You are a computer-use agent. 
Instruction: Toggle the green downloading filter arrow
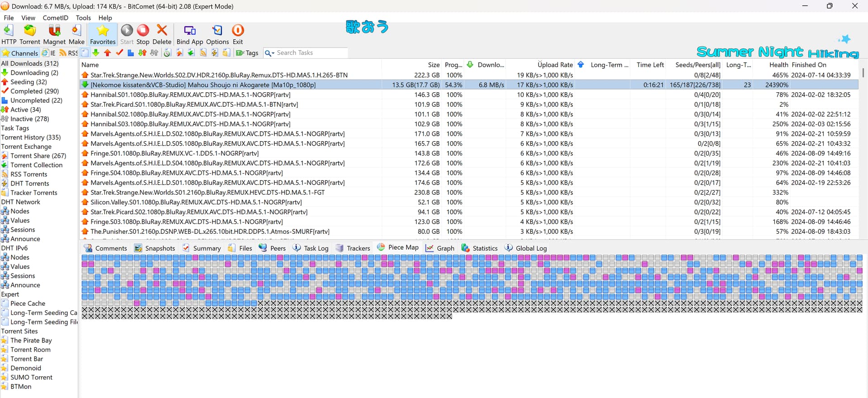coord(96,53)
